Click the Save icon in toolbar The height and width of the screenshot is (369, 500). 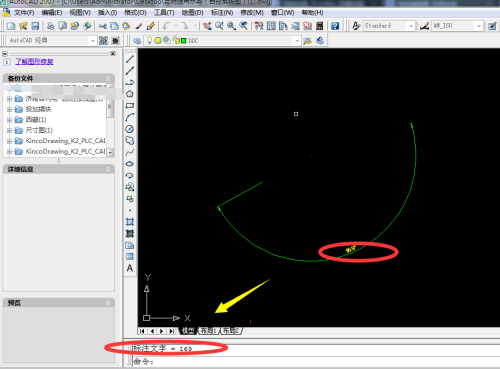[x=35, y=26]
